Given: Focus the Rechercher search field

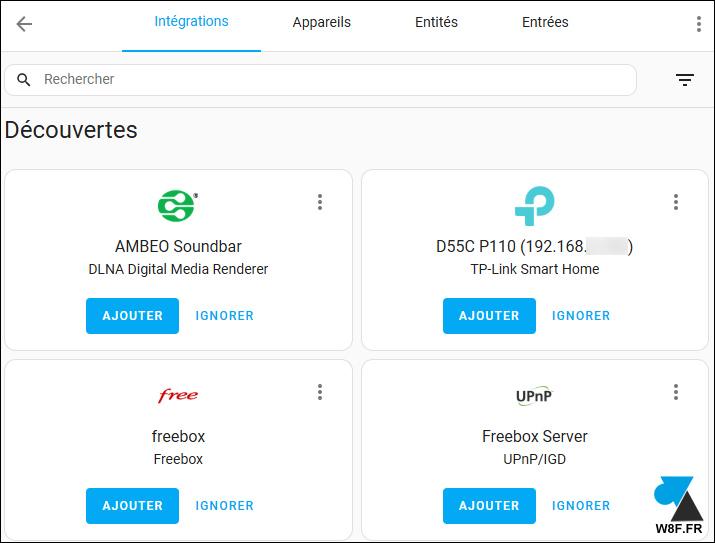Looking at the screenshot, I should [x=321, y=80].
